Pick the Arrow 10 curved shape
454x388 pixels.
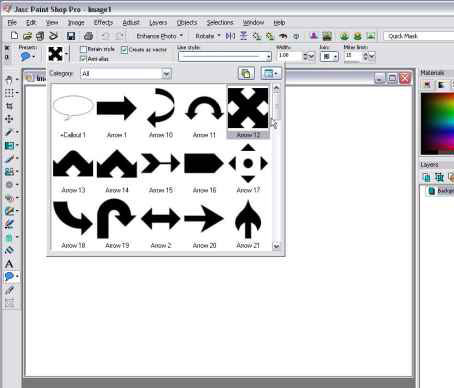click(161, 113)
